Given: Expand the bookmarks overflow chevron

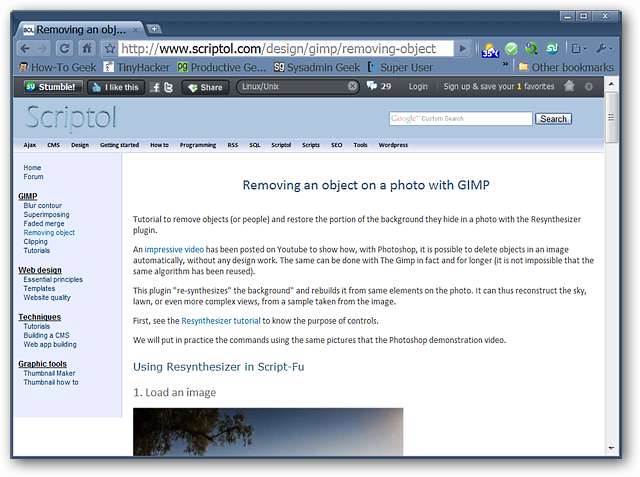Looking at the screenshot, I should pos(521,67).
